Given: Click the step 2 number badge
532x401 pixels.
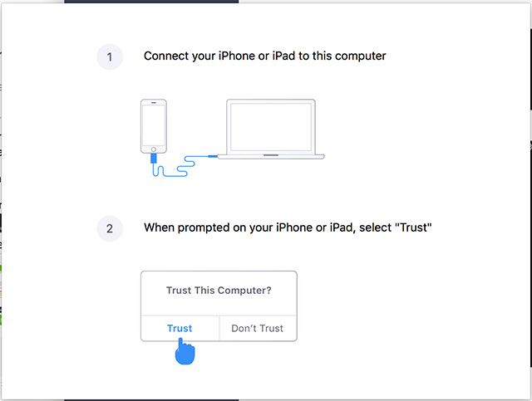Looking at the screenshot, I should (110, 227).
